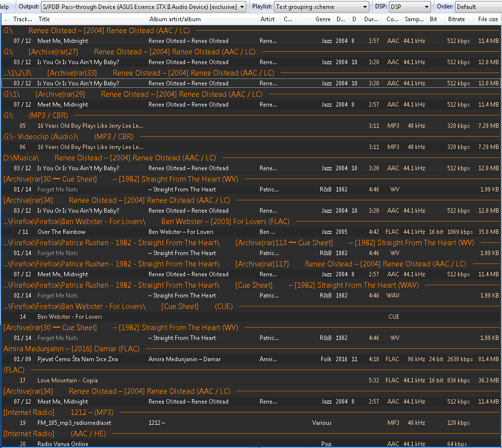Select track 19 FM_105_mp3_radiomediaset
Screen dimensions: 502x448
pos(251,423)
